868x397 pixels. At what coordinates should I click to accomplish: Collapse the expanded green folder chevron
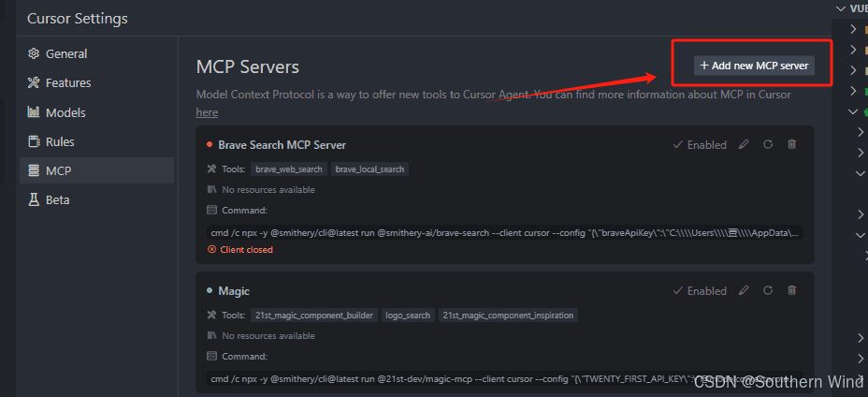click(x=853, y=111)
